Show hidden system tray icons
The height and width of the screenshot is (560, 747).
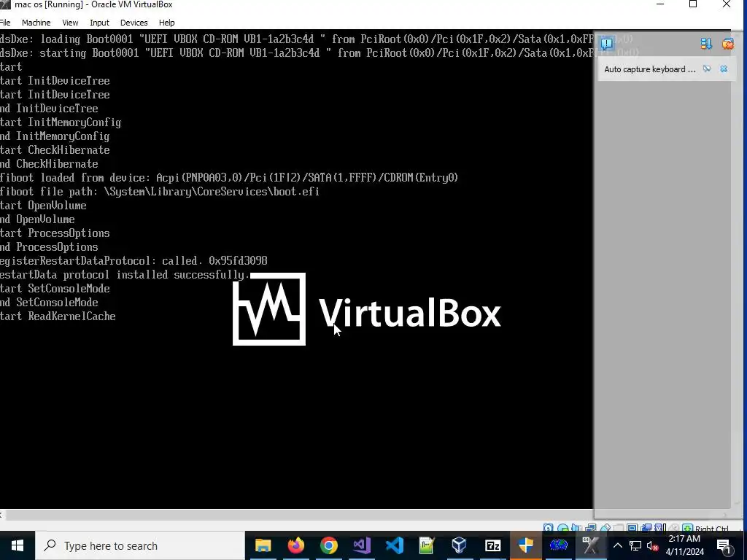pyautogui.click(x=617, y=545)
